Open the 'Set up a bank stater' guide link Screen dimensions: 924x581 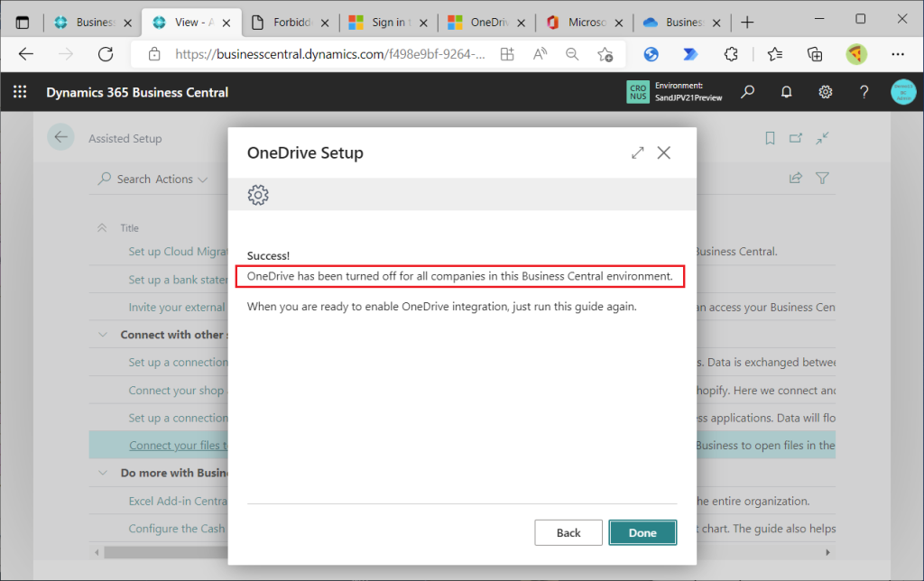pos(178,280)
